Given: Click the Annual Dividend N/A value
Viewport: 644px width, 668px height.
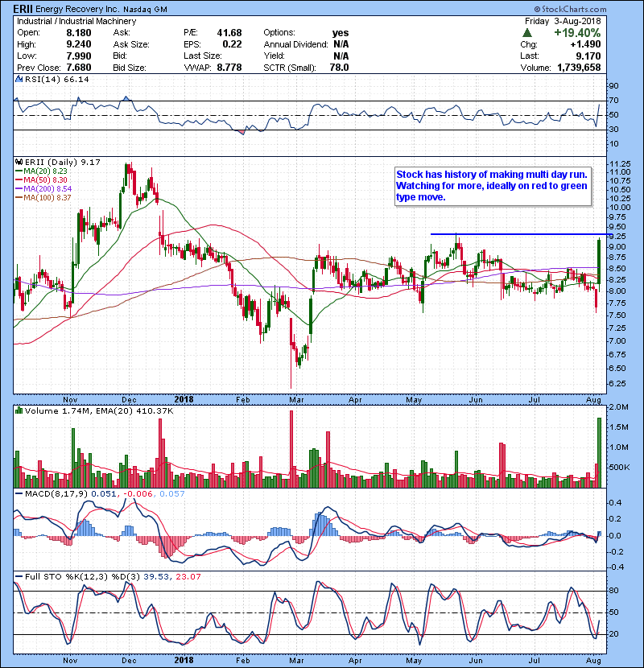Looking at the screenshot, I should pyautogui.click(x=341, y=44).
